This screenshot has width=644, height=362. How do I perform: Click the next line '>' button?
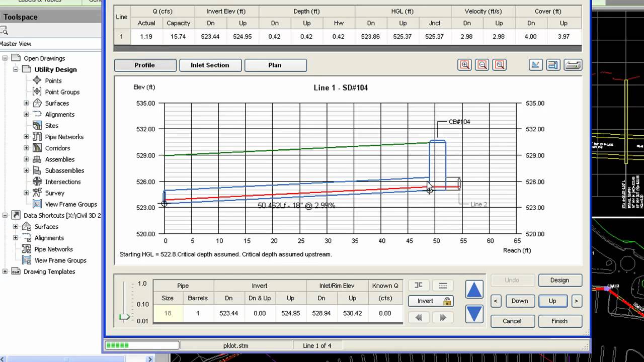click(576, 301)
